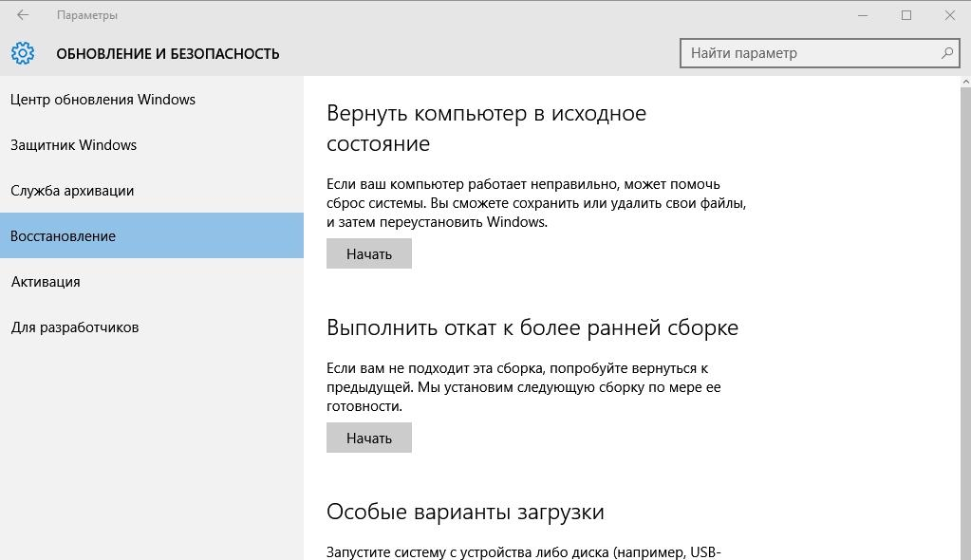This screenshot has height=560, width=971.
Task: Click the 'Параметры' window title text
Action: pyautogui.click(x=87, y=15)
